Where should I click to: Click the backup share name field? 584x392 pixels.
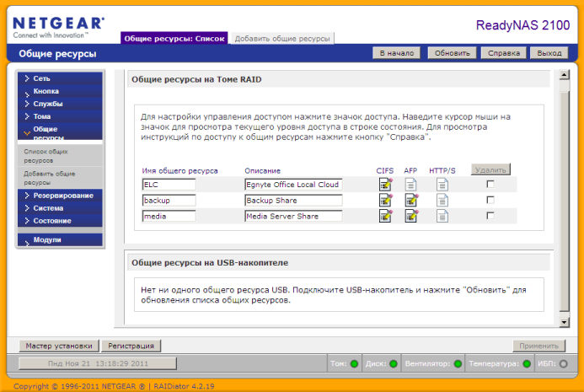(169, 200)
